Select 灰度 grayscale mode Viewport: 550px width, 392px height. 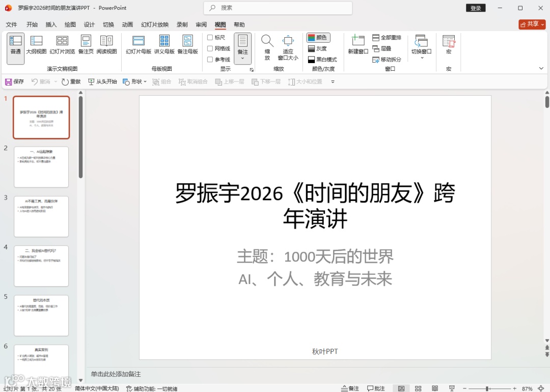[x=317, y=49]
